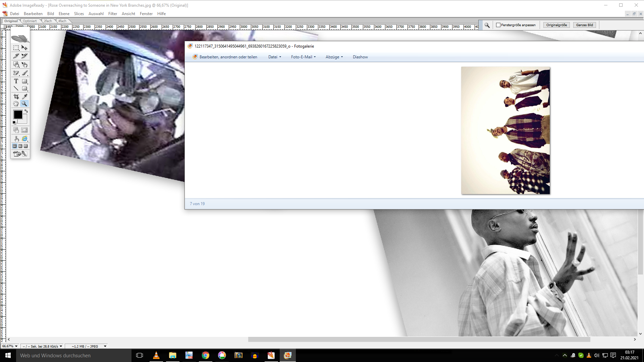Image resolution: width=644 pixels, height=362 pixels.
Task: Select the Slice tool
Action: click(x=16, y=56)
